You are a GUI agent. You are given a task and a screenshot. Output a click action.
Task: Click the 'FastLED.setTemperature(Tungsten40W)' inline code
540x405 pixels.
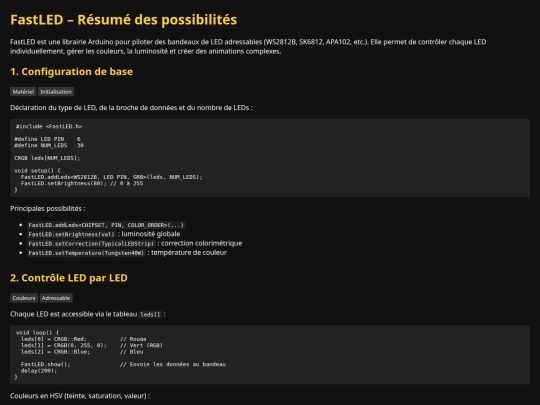[x=86, y=253]
